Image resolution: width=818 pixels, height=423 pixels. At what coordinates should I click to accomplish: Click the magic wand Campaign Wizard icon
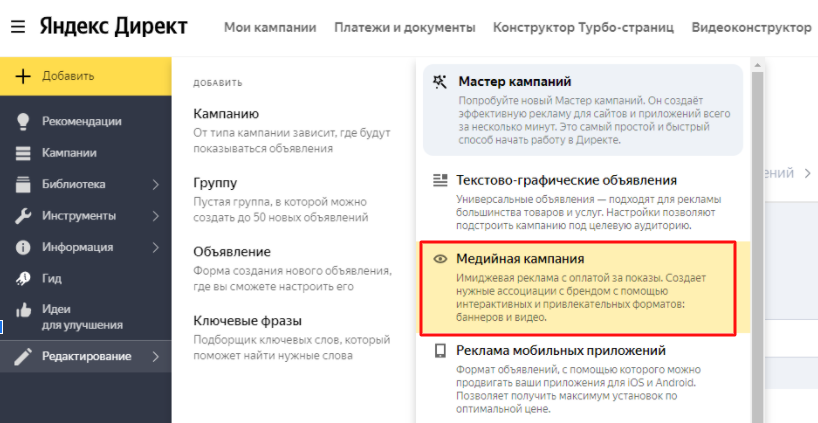440,82
